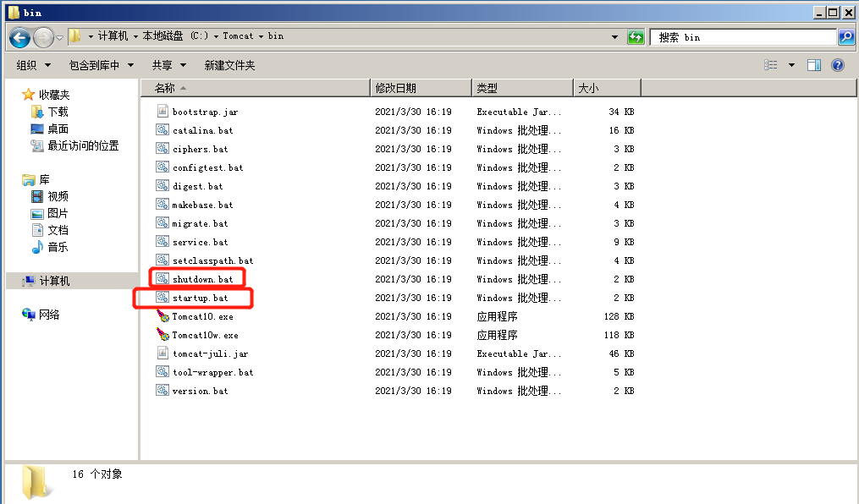Screen dimensions: 859x504
Task: Click the refresh button beside address bar
Action: 636,37
